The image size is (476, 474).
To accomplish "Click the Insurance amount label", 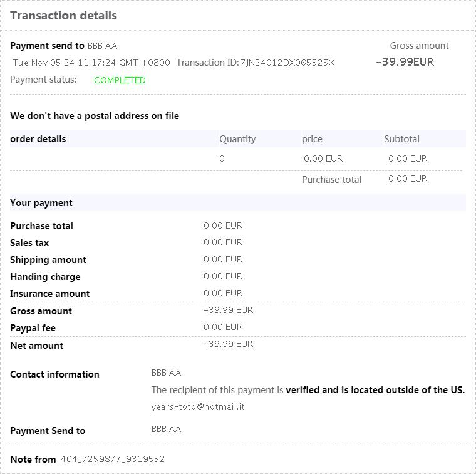I will point(50,294).
